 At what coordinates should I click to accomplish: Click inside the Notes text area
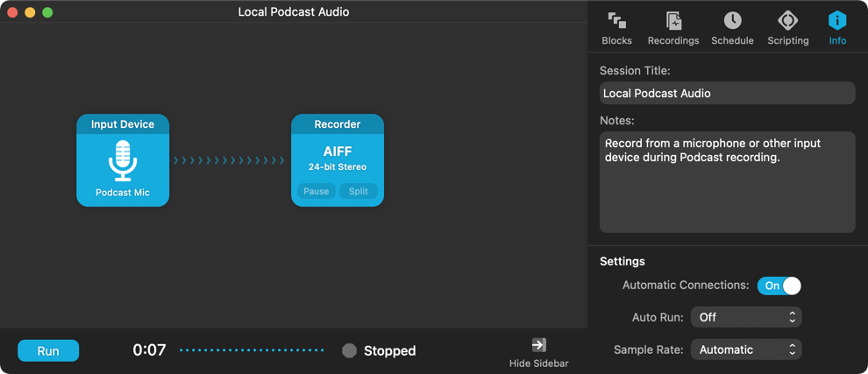[x=728, y=182]
